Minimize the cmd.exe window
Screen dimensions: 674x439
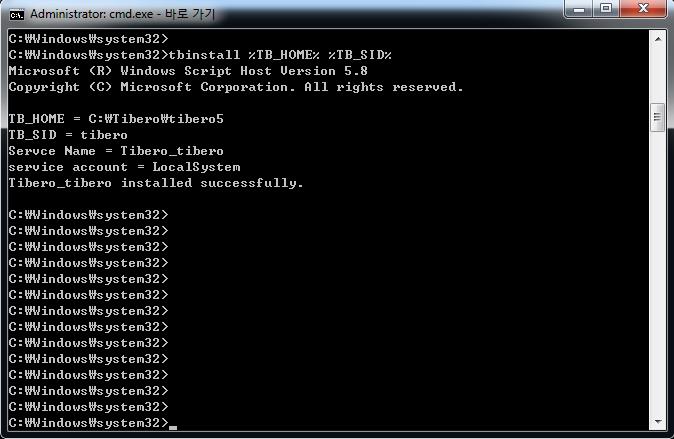(x=580, y=11)
